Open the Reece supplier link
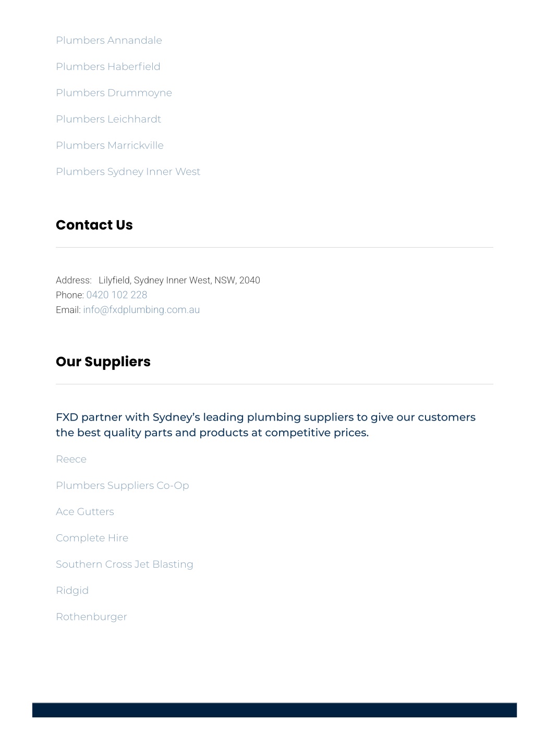 (x=71, y=460)
